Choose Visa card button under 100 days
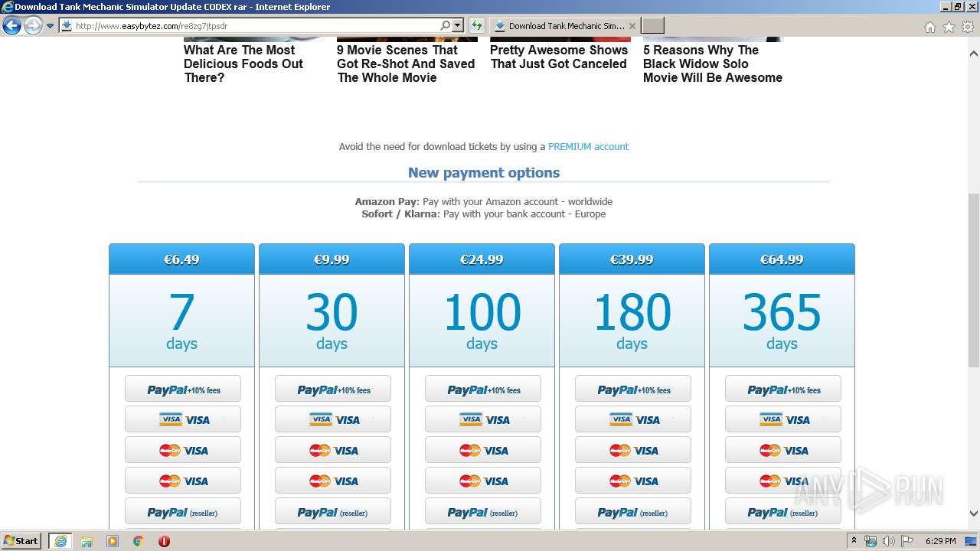 (x=483, y=419)
